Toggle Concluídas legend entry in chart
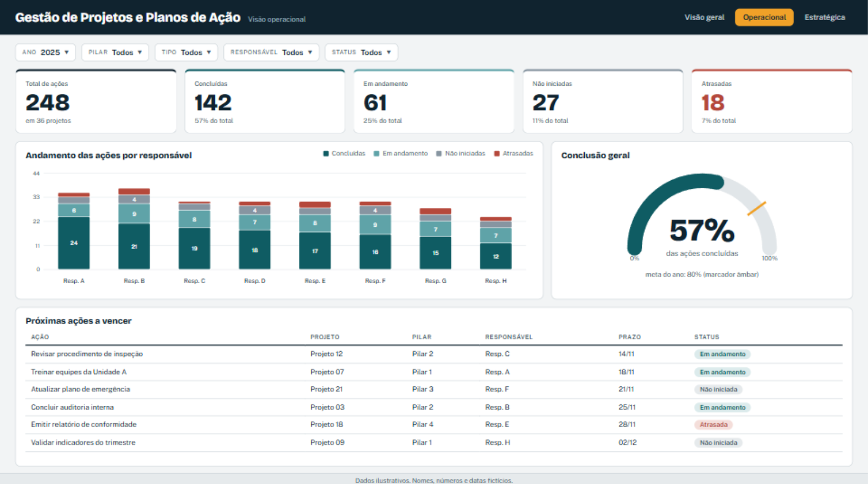This screenshot has width=868, height=484. (x=344, y=154)
